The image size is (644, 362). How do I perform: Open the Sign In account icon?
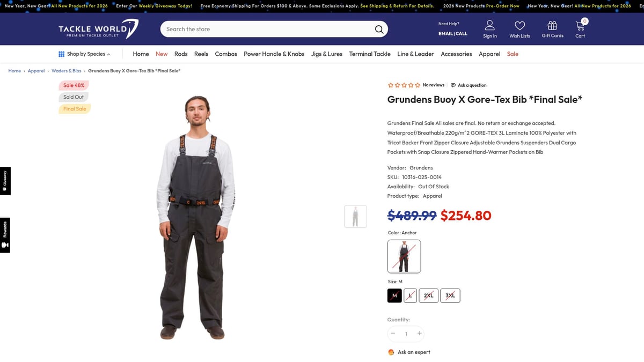pyautogui.click(x=490, y=26)
